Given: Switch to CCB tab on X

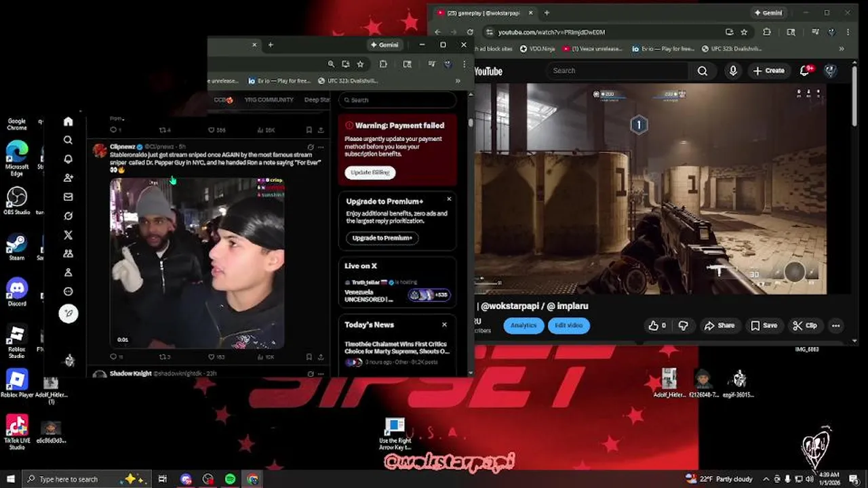Looking at the screenshot, I should (x=223, y=100).
